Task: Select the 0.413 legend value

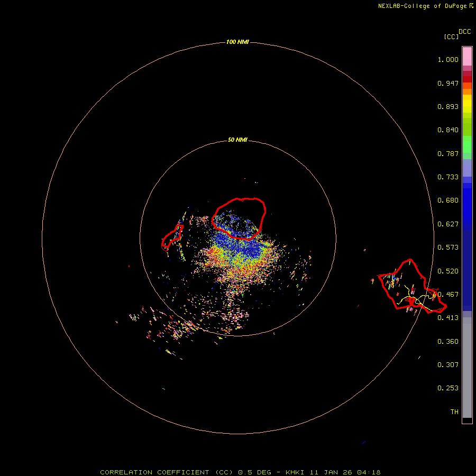Action: point(448,318)
